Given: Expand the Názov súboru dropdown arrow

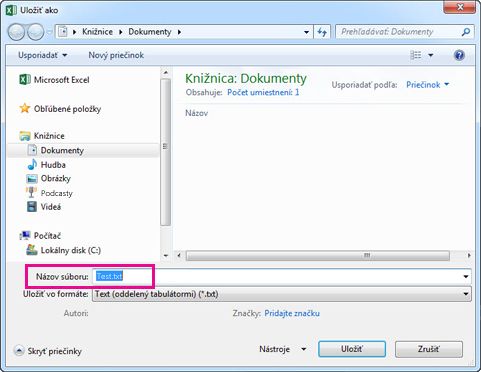Looking at the screenshot, I should click(x=466, y=276).
